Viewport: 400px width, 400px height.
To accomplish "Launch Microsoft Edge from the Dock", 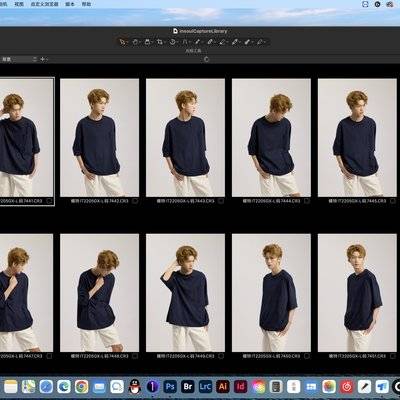I will click(x=64, y=387).
